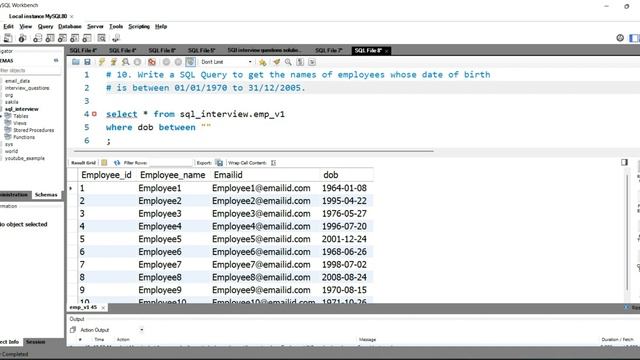Select the Stored Procedures node
This screenshot has width=640, height=360.
click(33, 130)
